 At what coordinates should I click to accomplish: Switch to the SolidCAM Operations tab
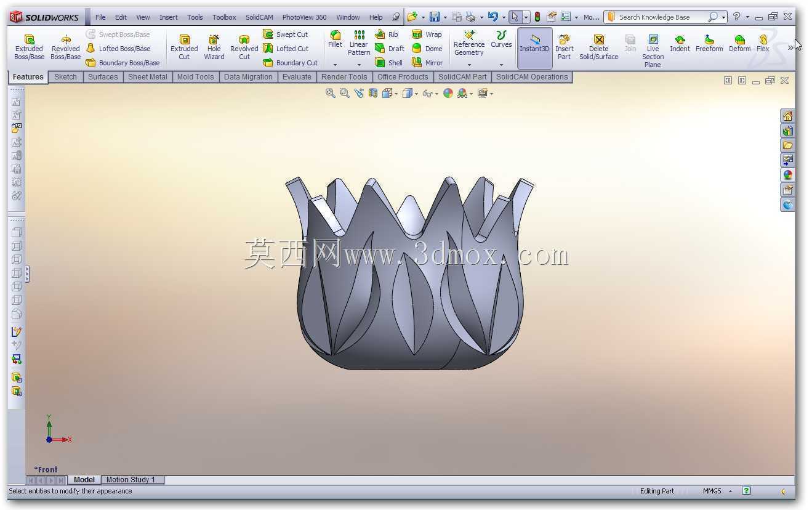pos(532,77)
